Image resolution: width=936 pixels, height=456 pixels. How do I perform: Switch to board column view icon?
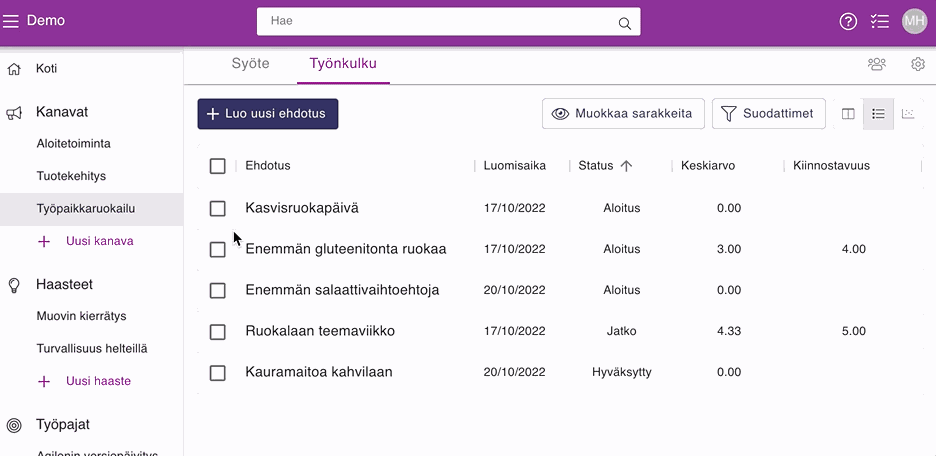848,113
